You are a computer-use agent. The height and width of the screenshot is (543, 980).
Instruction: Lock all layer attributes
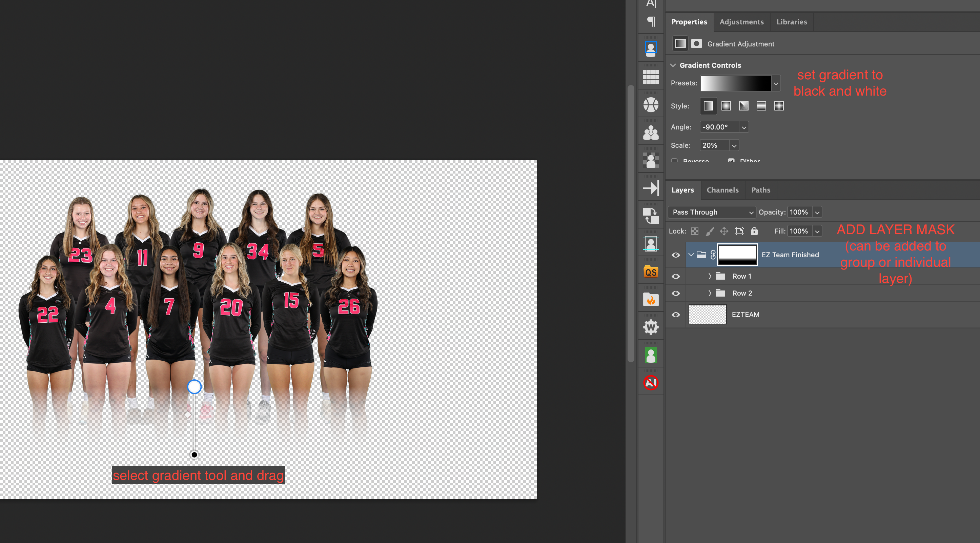[754, 231]
